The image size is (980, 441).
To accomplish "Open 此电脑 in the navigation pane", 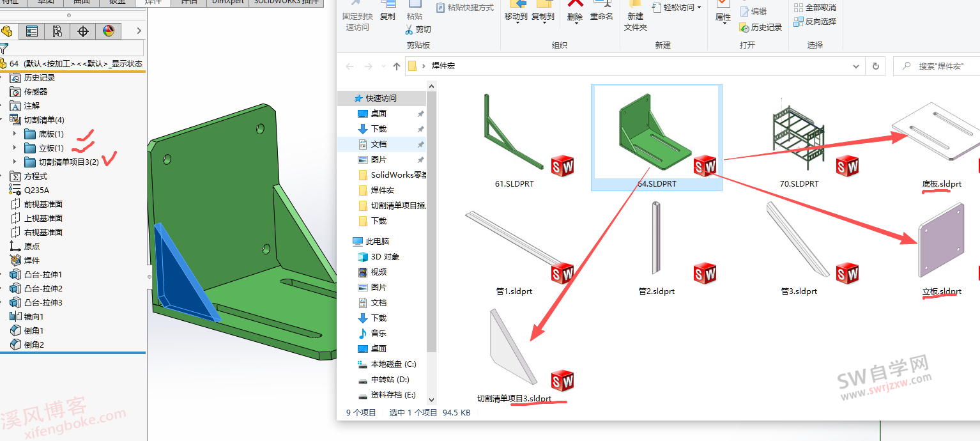I will pyautogui.click(x=377, y=242).
